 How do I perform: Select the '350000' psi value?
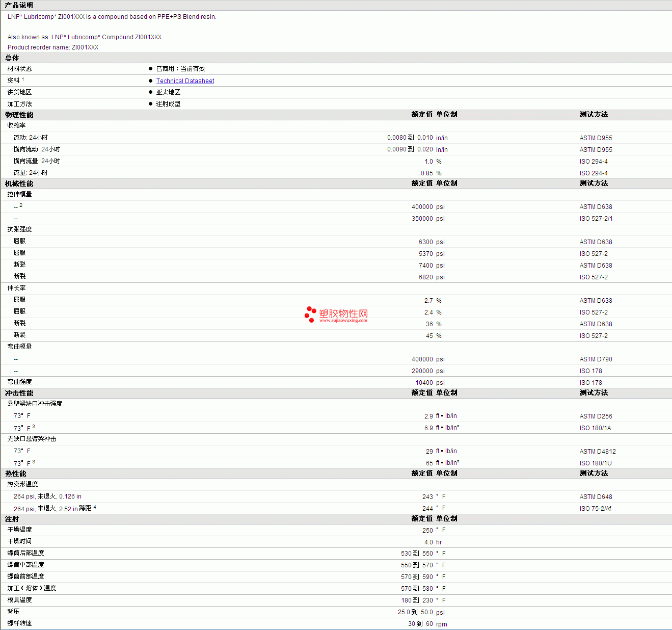pyautogui.click(x=422, y=219)
